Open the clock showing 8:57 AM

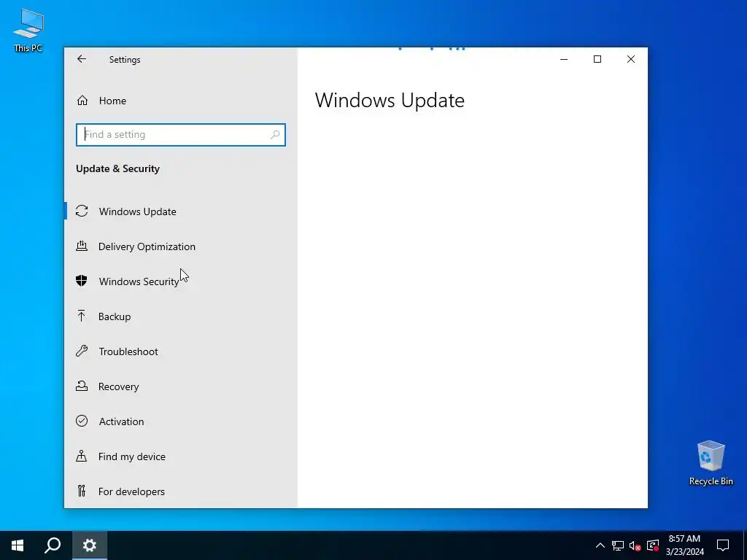[x=684, y=545]
